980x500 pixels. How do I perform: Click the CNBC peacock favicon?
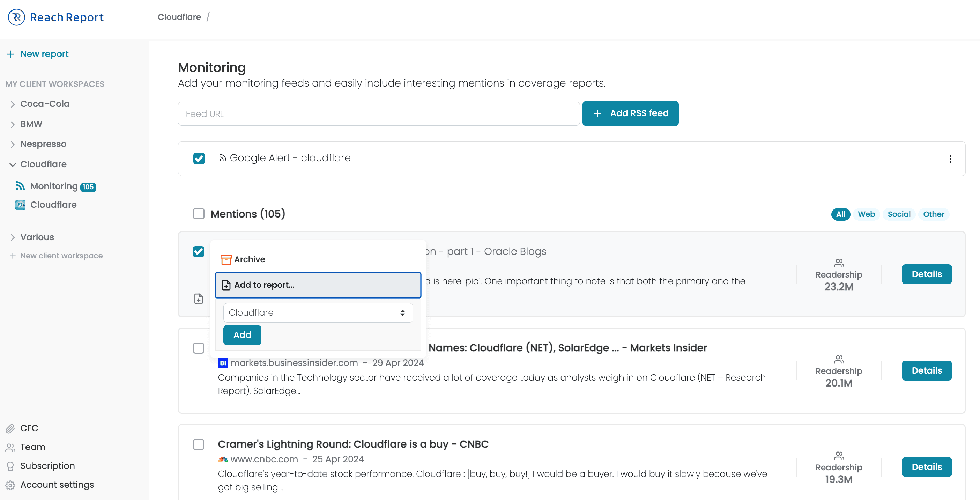pyautogui.click(x=223, y=459)
